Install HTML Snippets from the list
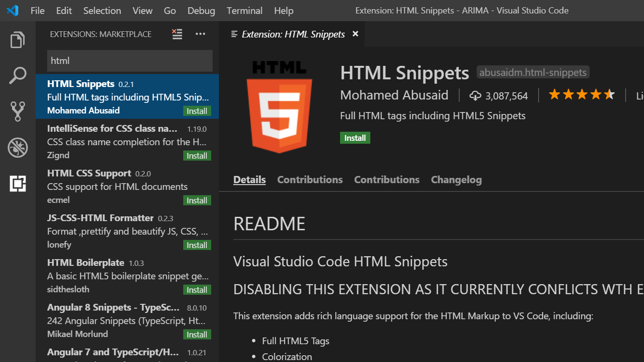 [197, 111]
